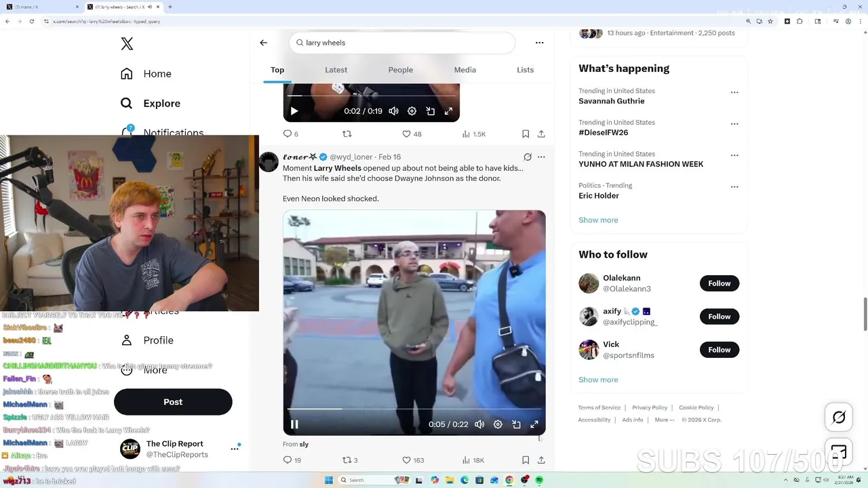The width and height of the screenshot is (868, 488).
Task: Repost the post with 48 likes
Action: click(x=347, y=134)
